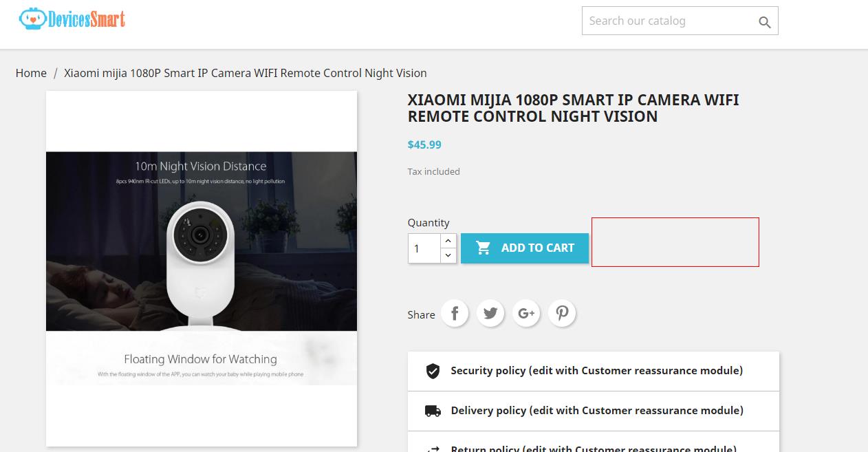Open Xiaomi mijia camera breadcrumb link
Image resolution: width=868 pixels, height=452 pixels.
246,73
